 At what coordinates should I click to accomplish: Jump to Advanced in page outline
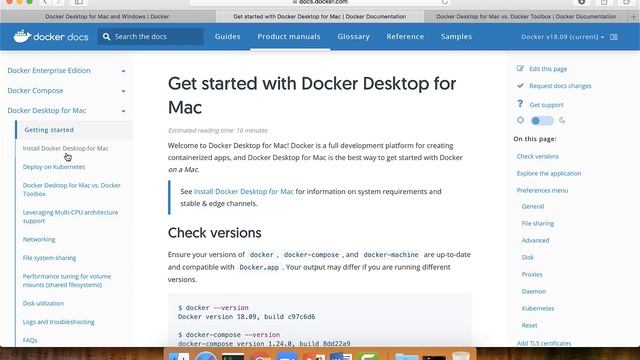pos(535,240)
